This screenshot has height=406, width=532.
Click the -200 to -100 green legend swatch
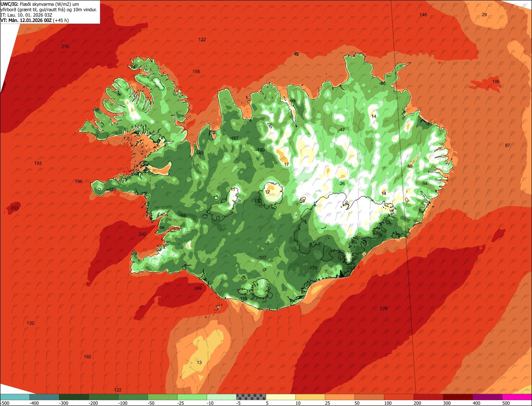pyautogui.click(x=103, y=397)
